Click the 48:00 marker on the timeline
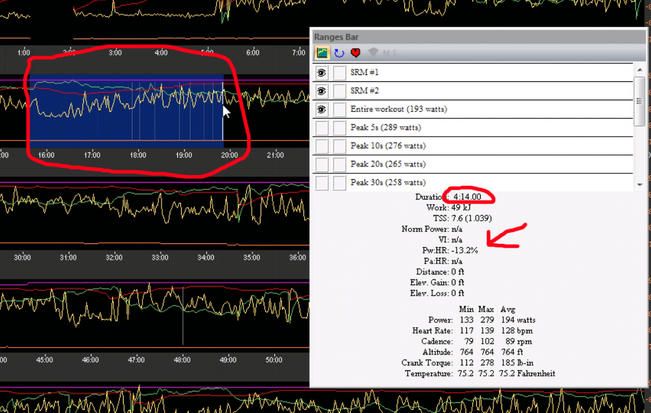 coord(183,359)
